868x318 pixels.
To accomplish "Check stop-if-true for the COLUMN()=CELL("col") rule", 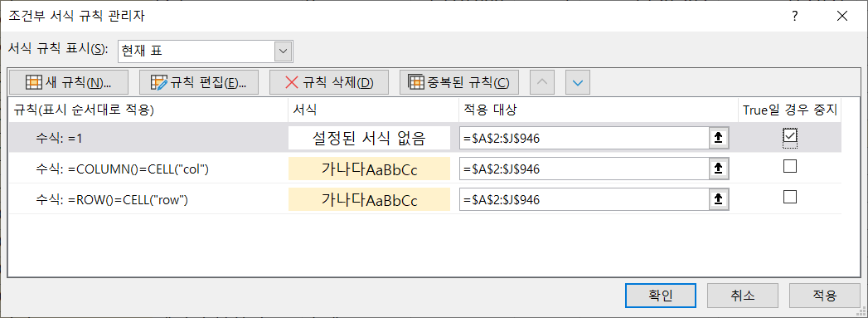I will coord(790,166).
